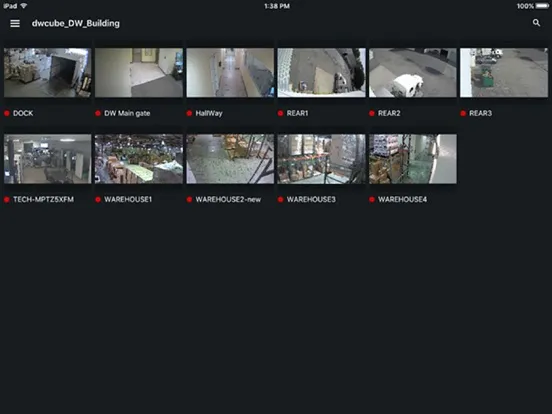Select the REAR1 camera label
Viewport: 552px width, 414px height.
(297, 113)
